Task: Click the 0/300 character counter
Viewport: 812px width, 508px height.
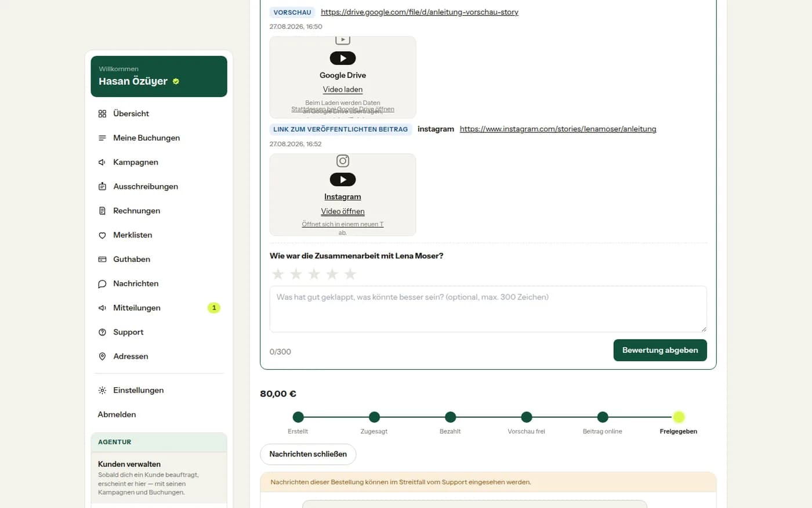Action: point(280,352)
